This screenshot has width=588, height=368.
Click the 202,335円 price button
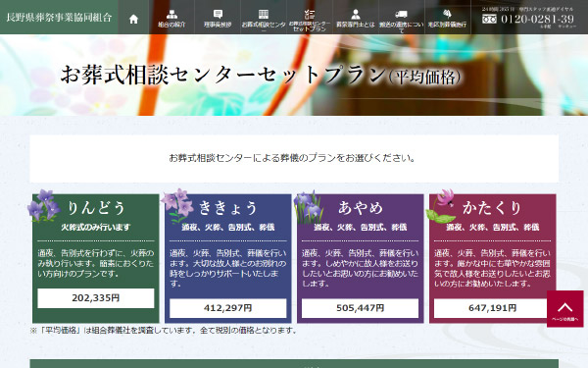coord(96,298)
